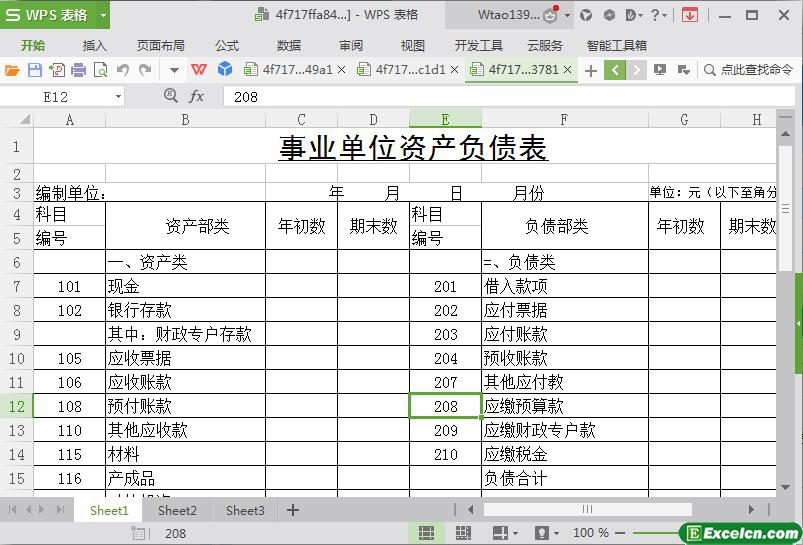Click the blue cube icon in toolbar
The height and width of the screenshot is (545, 803).
pos(225,69)
